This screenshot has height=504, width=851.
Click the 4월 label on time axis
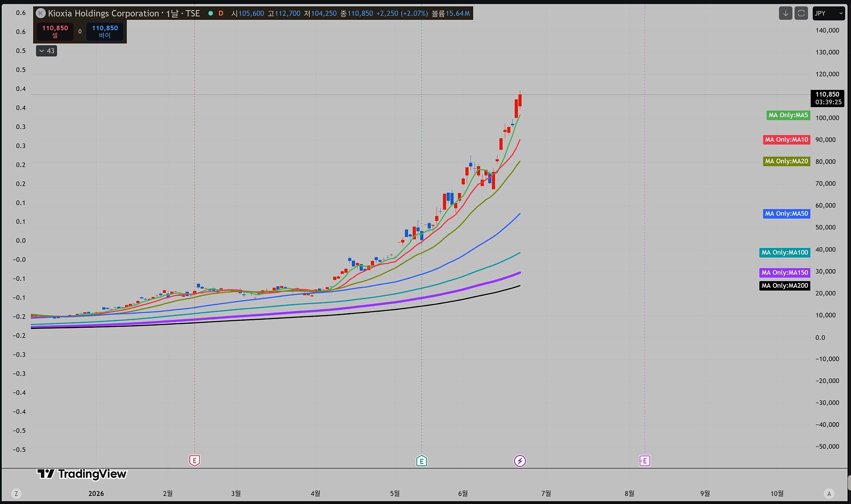(x=315, y=493)
